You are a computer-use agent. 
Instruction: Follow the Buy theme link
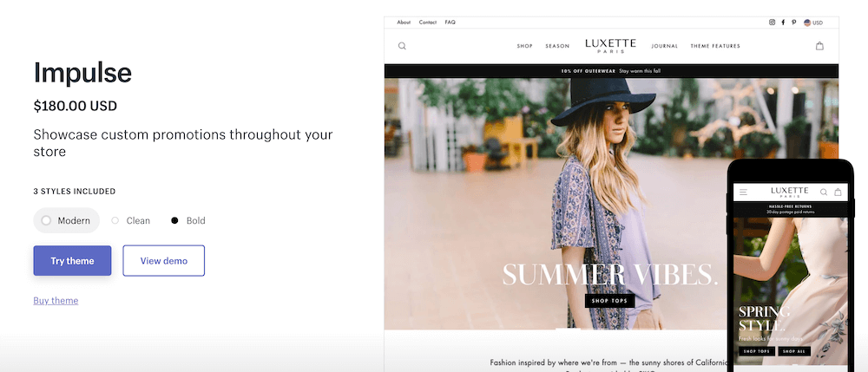point(56,301)
